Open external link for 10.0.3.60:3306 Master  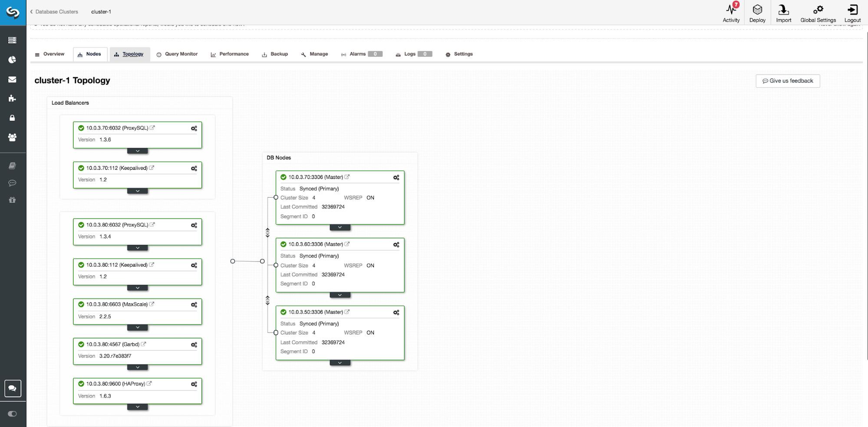[347, 244]
